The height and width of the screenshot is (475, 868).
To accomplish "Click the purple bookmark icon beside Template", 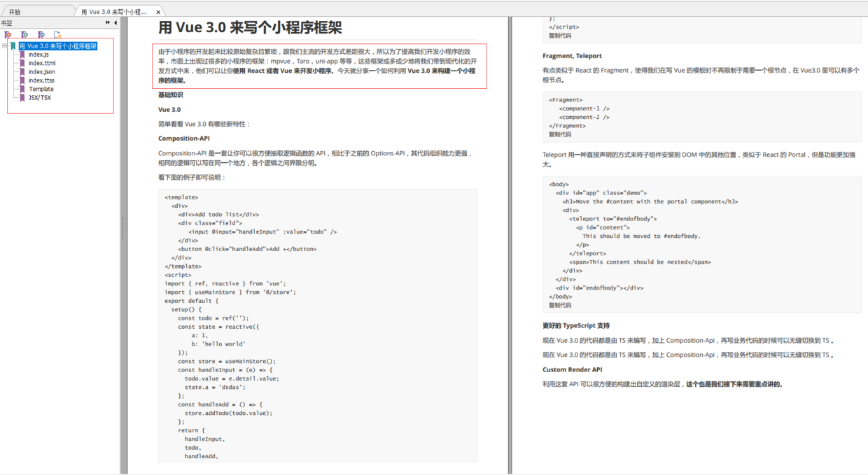I will click(22, 89).
